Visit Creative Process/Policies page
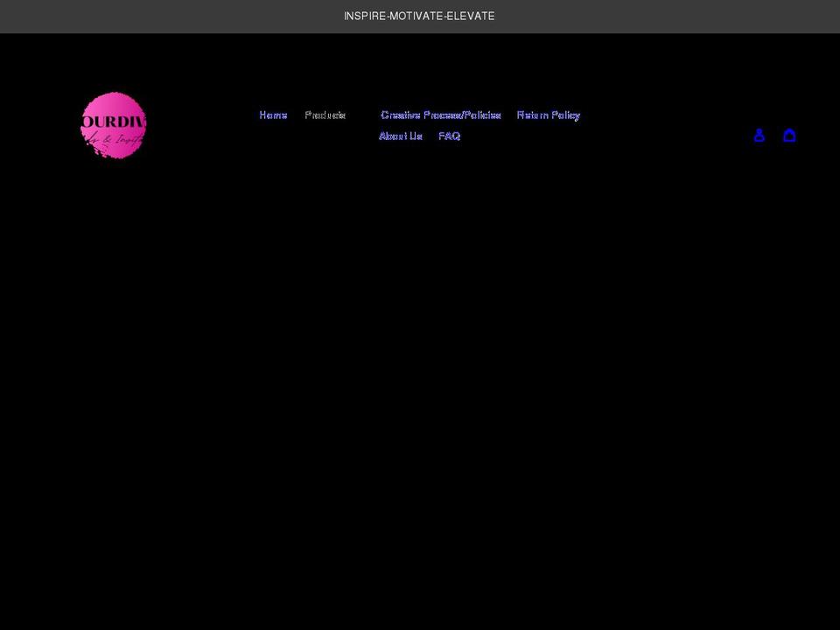840x630 pixels. point(440,115)
